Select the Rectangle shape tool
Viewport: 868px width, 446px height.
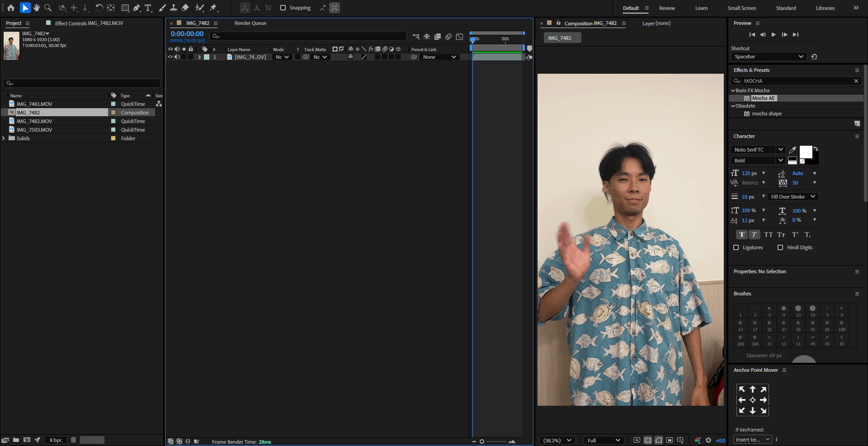coord(125,8)
